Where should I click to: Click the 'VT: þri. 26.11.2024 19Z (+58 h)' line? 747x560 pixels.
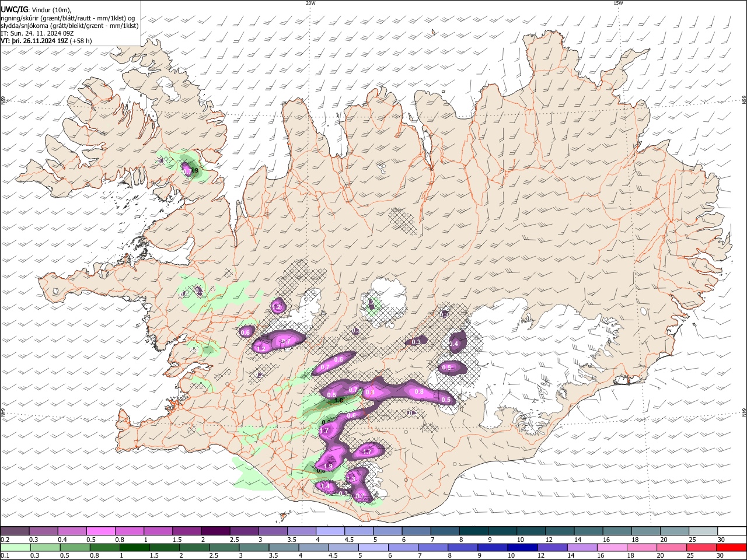[46, 41]
